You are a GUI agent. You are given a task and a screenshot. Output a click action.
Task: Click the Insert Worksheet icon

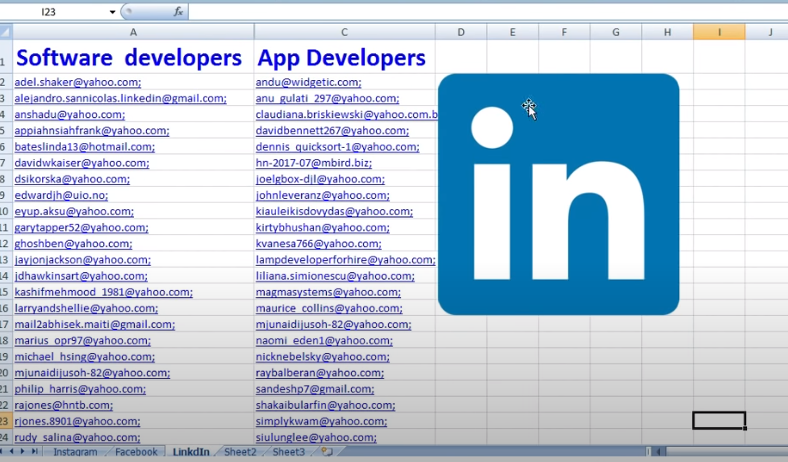pos(327,452)
